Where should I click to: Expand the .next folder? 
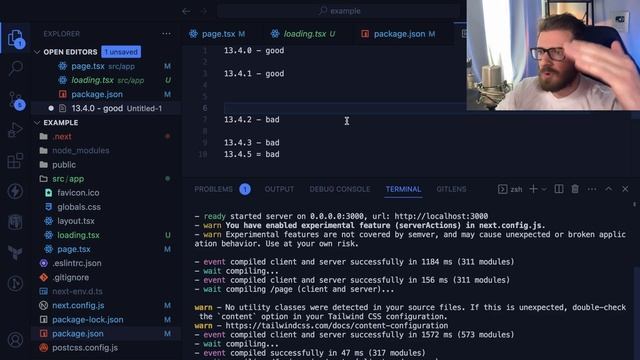pos(106,136)
